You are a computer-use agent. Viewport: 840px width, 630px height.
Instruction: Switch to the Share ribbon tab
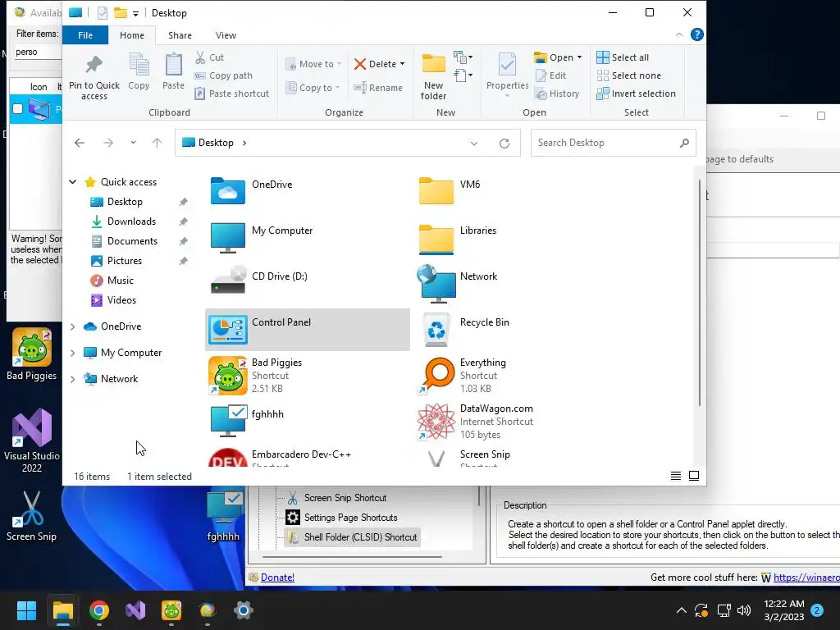[180, 35]
